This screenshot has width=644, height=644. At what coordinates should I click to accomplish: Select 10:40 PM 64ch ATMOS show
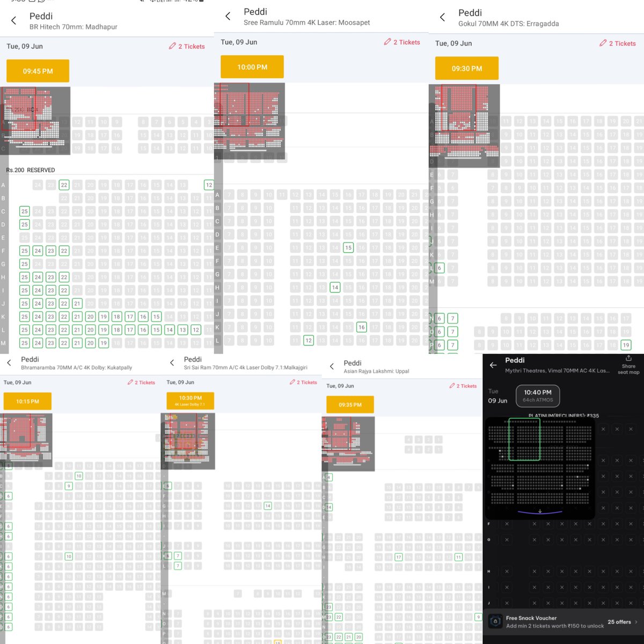538,396
